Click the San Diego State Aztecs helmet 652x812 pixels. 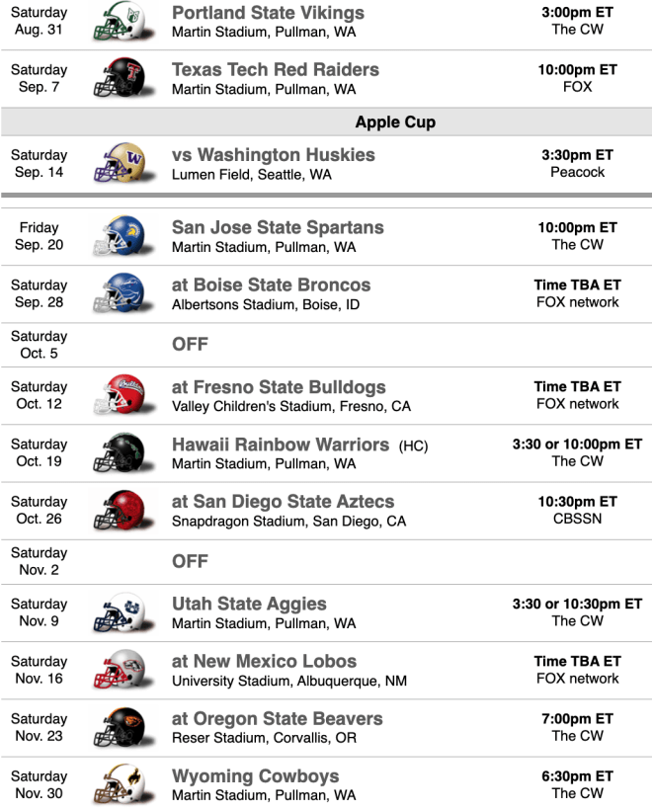click(123, 510)
